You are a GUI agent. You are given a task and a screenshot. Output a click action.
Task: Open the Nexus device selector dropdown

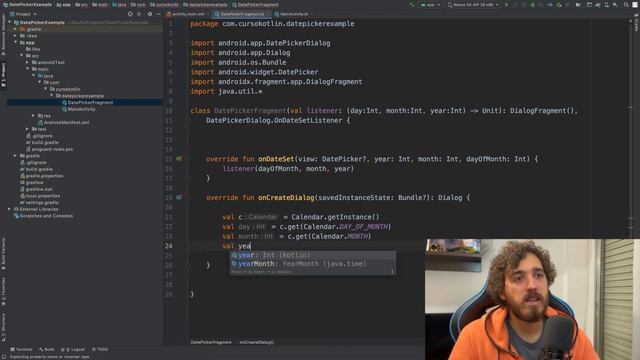click(x=473, y=5)
